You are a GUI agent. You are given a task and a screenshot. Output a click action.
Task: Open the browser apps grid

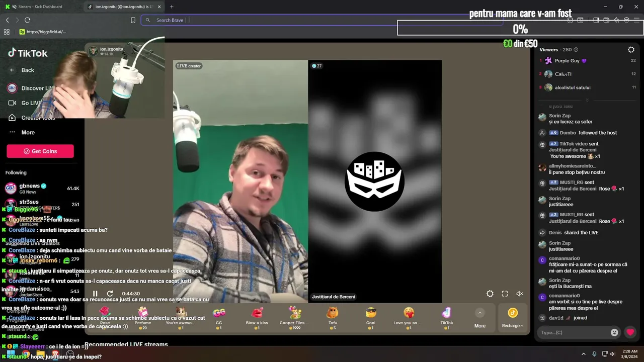coord(7,32)
